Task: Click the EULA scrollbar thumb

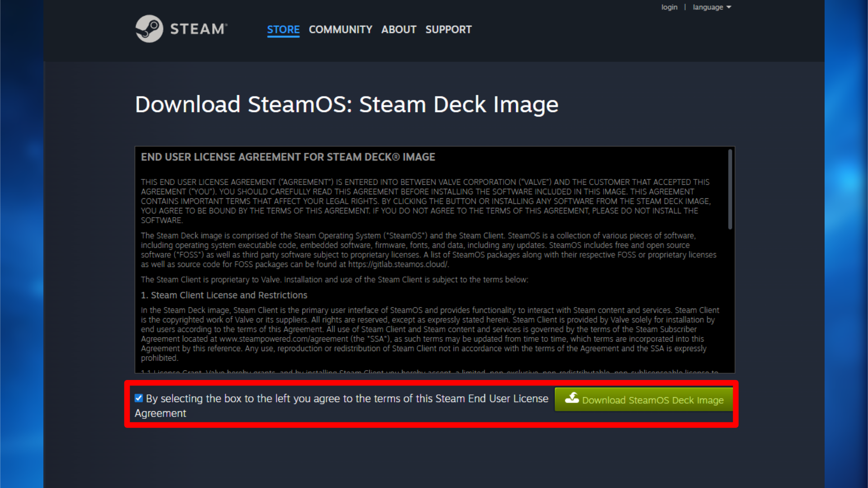Action: pos(730,190)
